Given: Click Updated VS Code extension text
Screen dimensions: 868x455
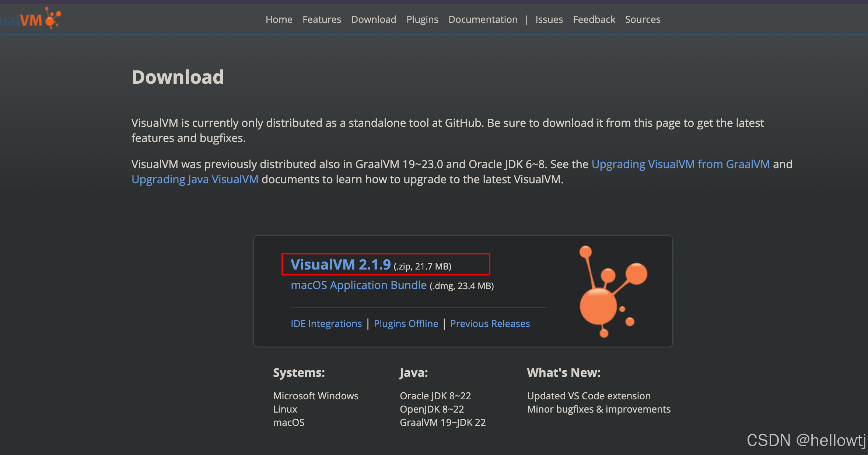Looking at the screenshot, I should (589, 396).
